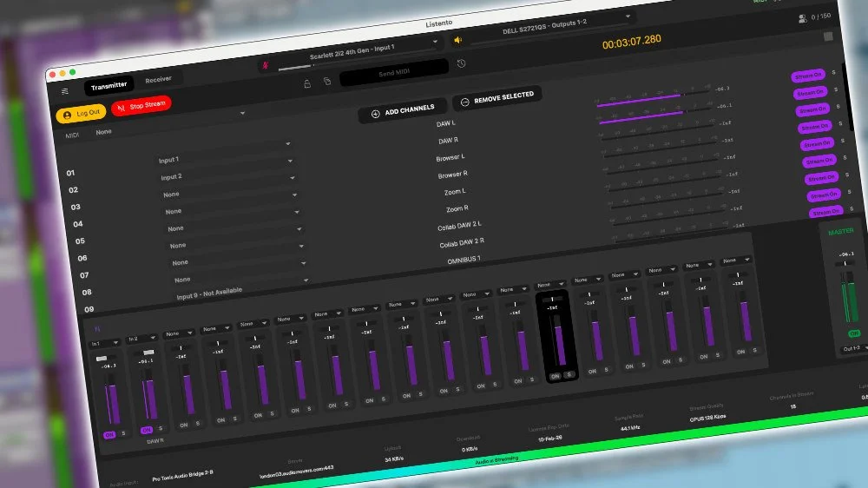Image resolution: width=868 pixels, height=488 pixels.
Task: Select the DAW L channel name
Action: click(x=445, y=123)
